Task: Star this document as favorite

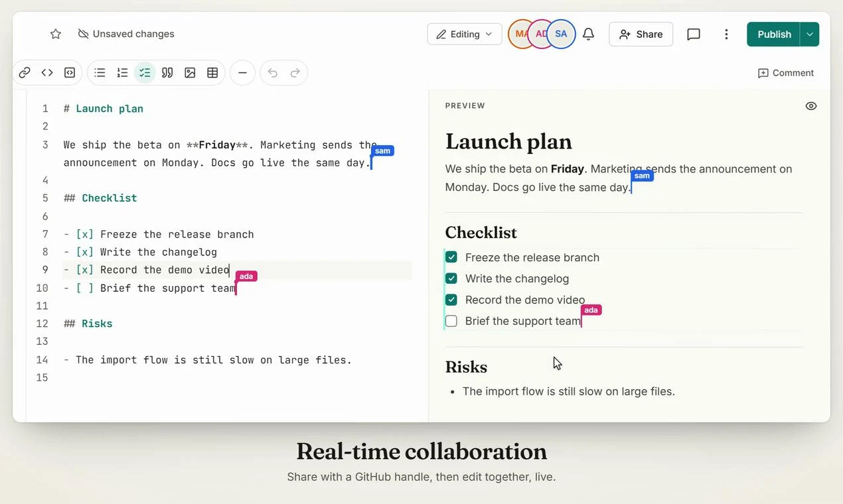Action: coord(56,34)
